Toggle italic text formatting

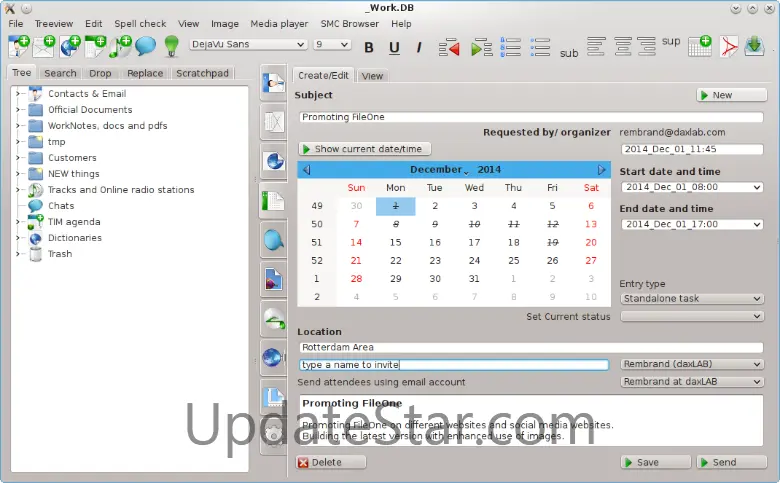(419, 48)
